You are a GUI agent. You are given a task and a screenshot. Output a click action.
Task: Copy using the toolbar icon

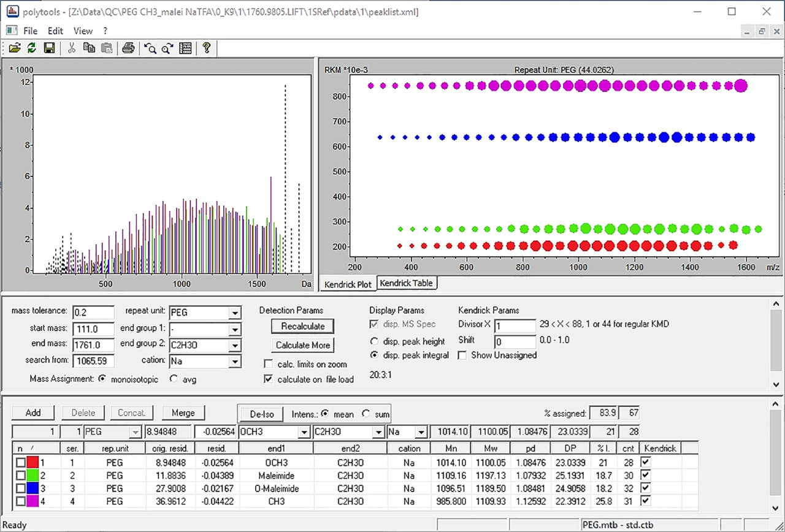pos(89,48)
